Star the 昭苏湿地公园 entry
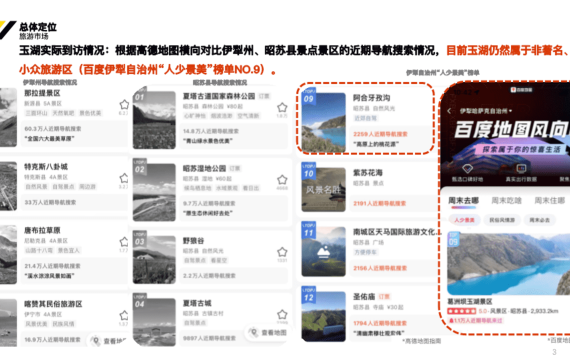The height and width of the screenshot is (360, 570). click(282, 180)
